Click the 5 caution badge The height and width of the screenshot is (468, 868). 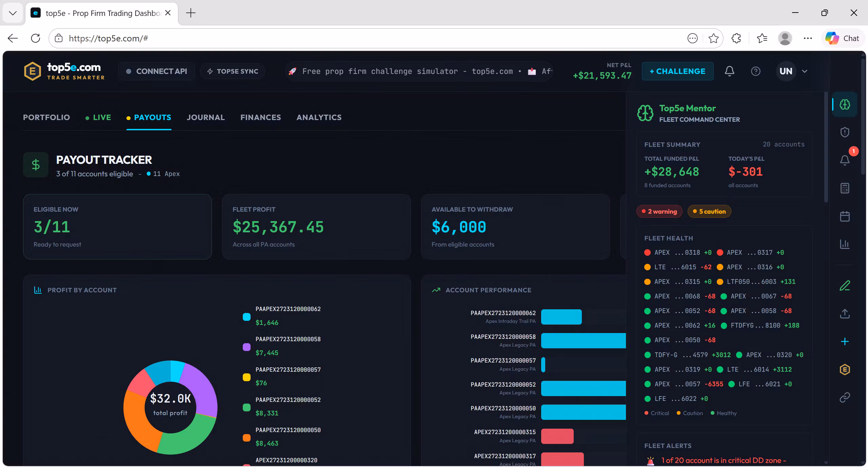point(709,211)
